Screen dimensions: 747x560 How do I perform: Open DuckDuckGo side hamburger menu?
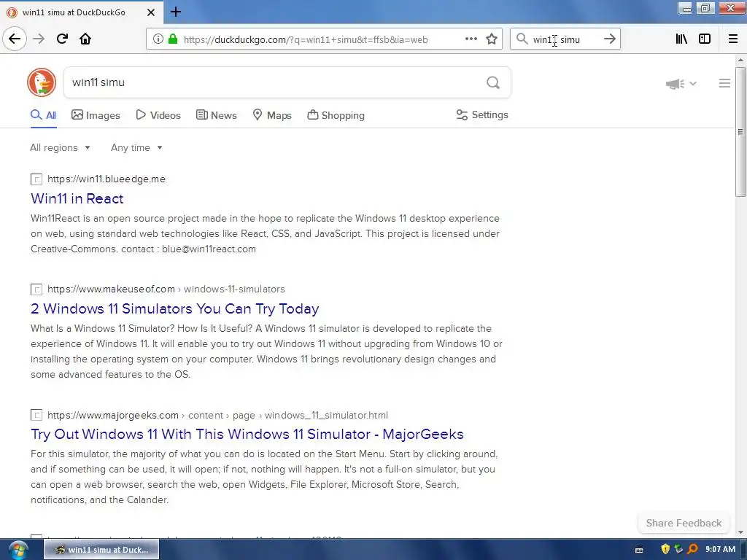724,83
